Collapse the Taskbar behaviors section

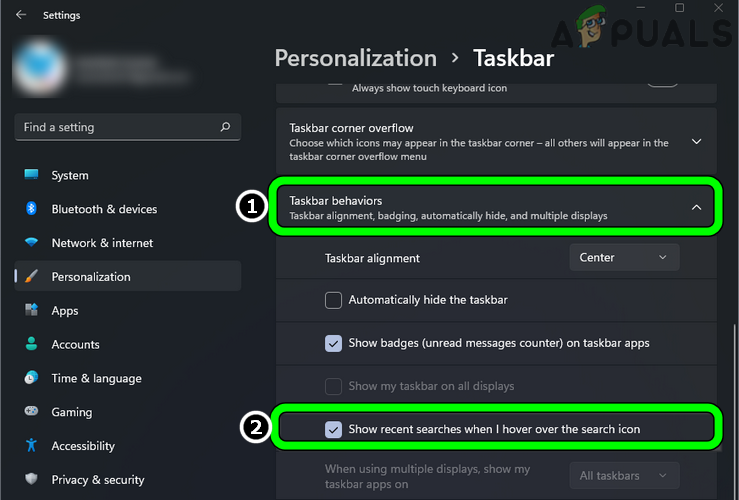696,207
